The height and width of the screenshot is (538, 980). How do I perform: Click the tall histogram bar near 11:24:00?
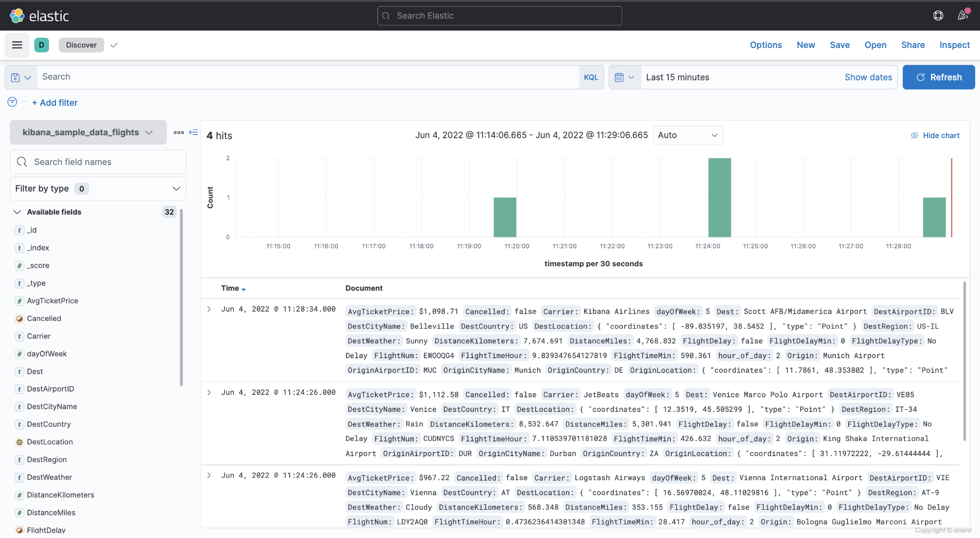719,197
